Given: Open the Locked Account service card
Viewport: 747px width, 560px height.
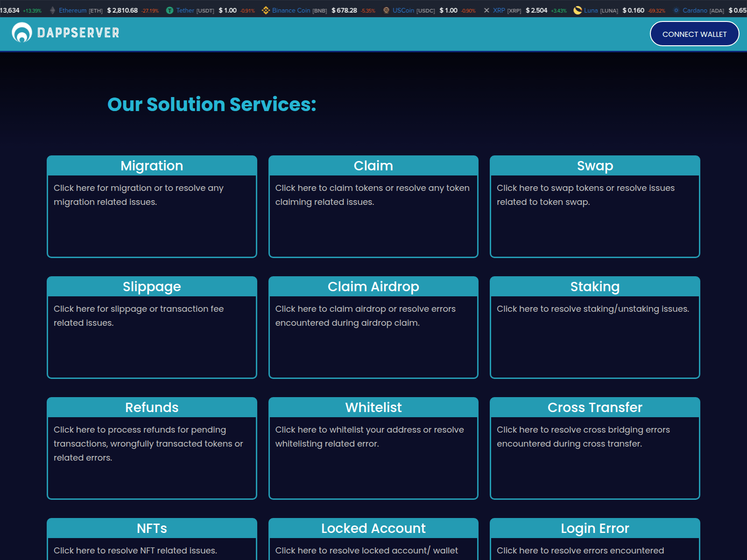Looking at the screenshot, I should (373, 539).
